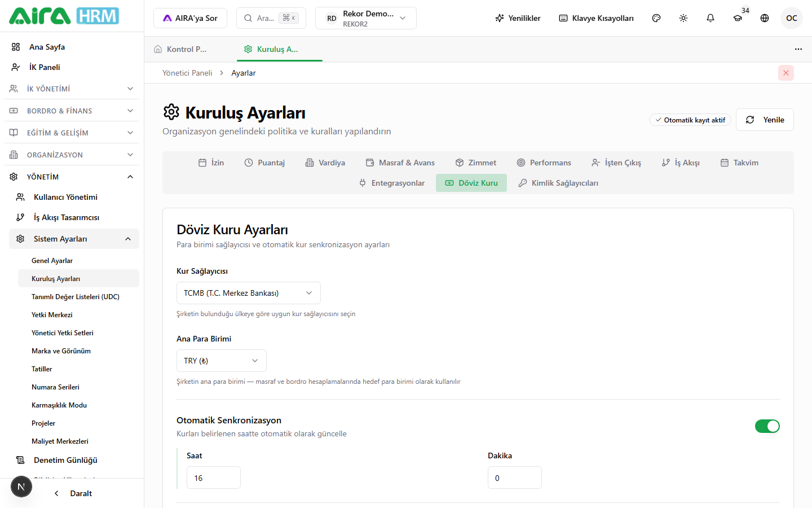Open Tatiller in the sidebar
This screenshot has width=812, height=508.
(78, 369)
